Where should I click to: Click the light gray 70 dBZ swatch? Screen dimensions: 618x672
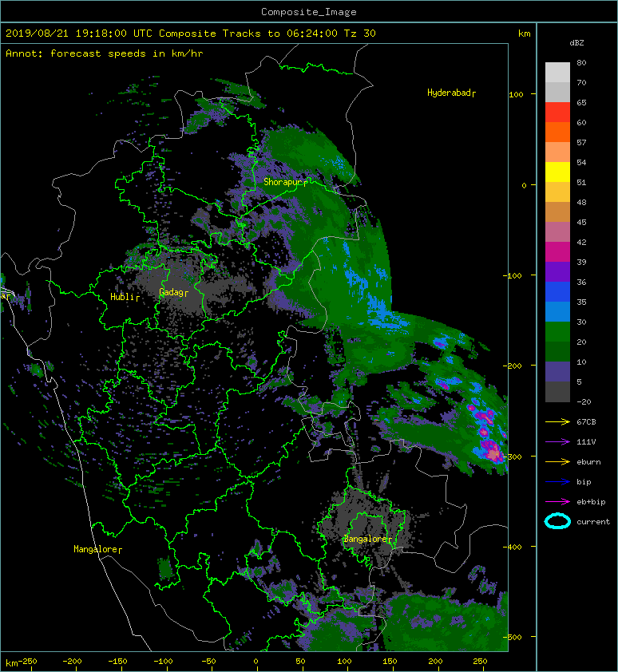(557, 92)
